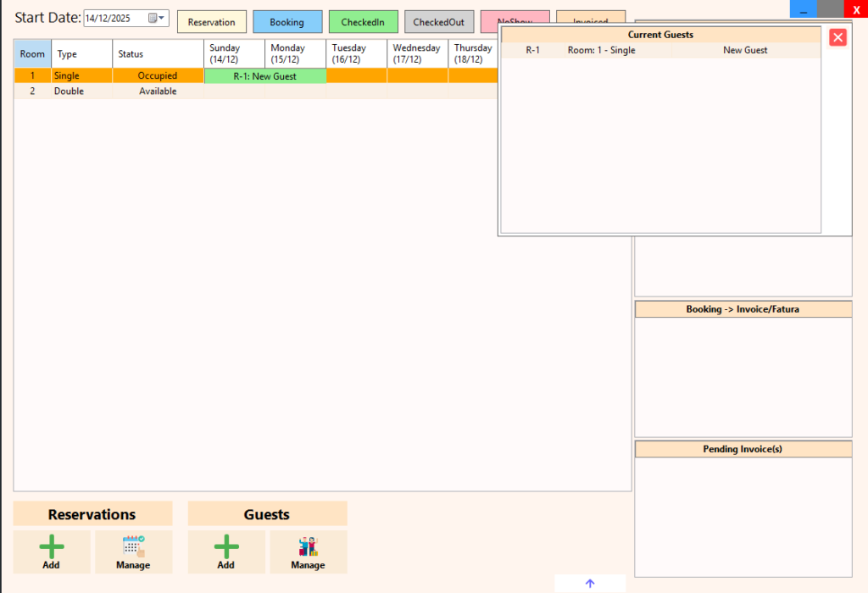Click the Booking -> Invoice/Fatura header
The width and height of the screenshot is (868, 593).
tap(743, 309)
